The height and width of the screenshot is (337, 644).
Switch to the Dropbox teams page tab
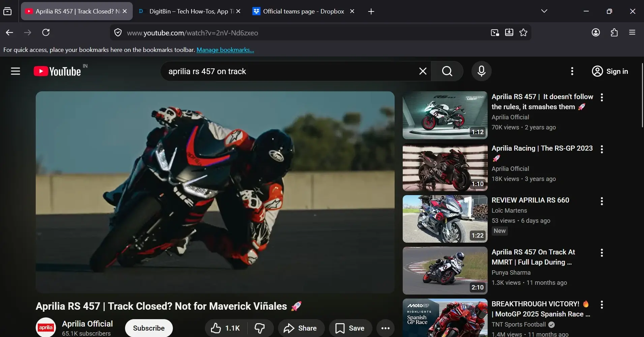point(300,11)
